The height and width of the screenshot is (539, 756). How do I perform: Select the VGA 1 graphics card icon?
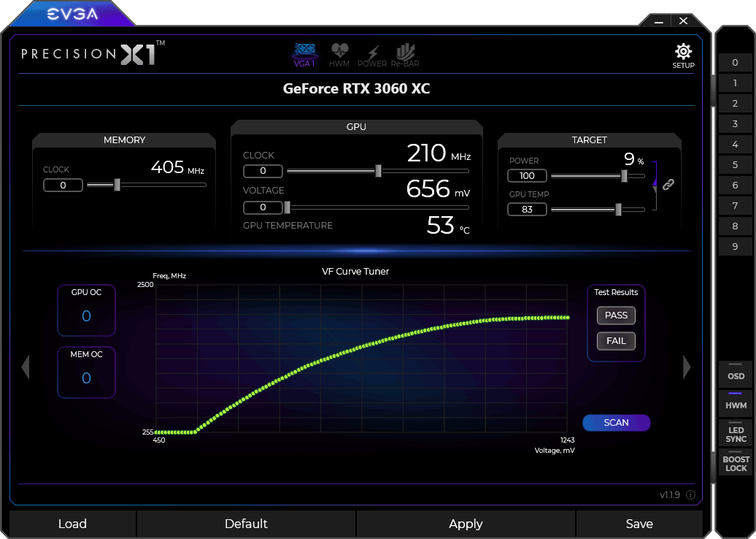pyautogui.click(x=305, y=55)
